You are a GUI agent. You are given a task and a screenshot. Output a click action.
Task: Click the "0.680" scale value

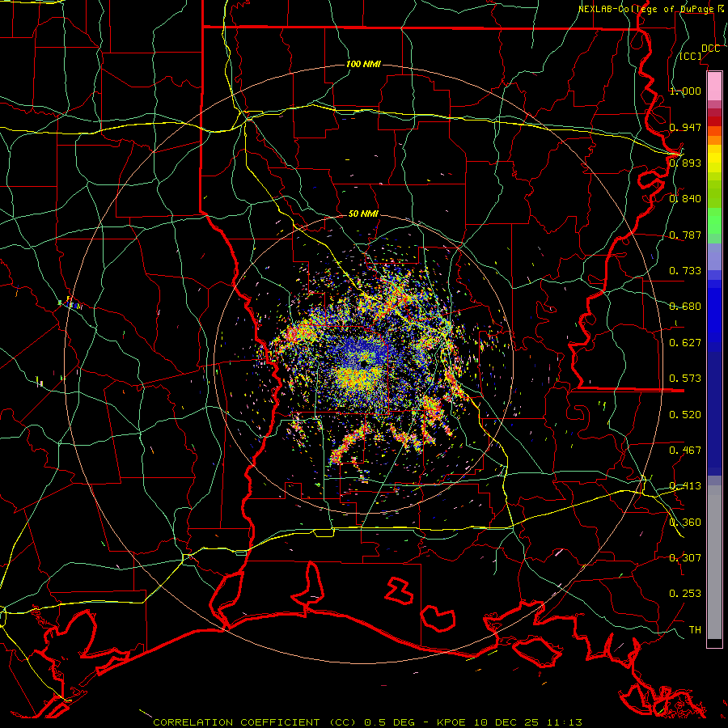click(685, 307)
